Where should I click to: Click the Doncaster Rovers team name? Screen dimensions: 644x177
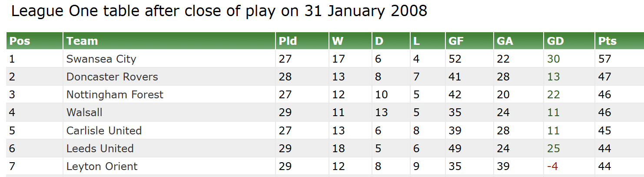112,77
